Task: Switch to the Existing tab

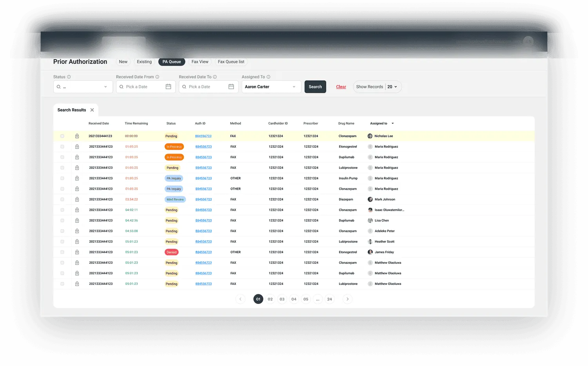Action: tap(144, 62)
